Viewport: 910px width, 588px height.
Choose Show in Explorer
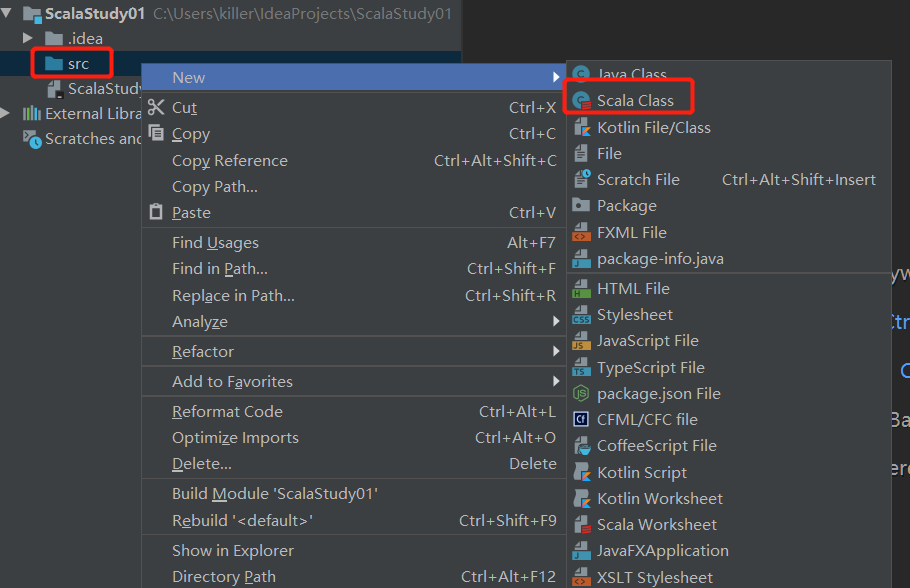[353, 550]
